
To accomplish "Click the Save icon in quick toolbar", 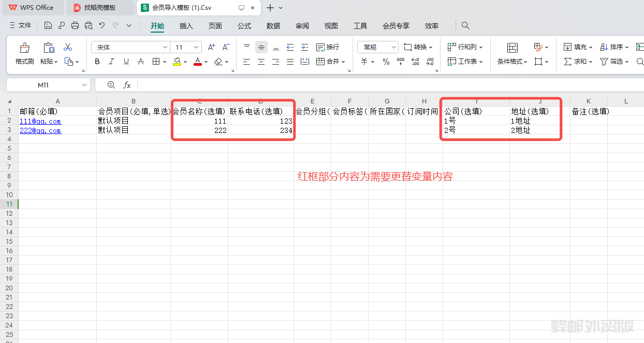I will point(48,25).
